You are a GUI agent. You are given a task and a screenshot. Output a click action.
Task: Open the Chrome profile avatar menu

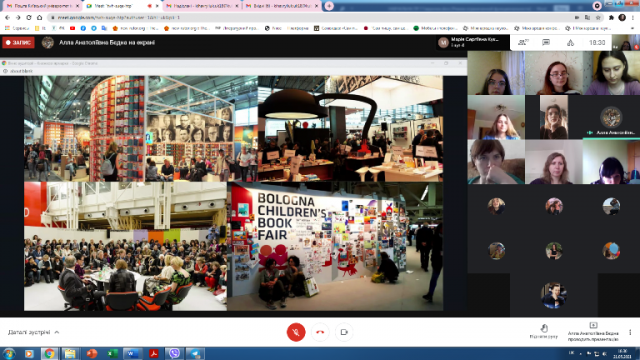(x=622, y=18)
